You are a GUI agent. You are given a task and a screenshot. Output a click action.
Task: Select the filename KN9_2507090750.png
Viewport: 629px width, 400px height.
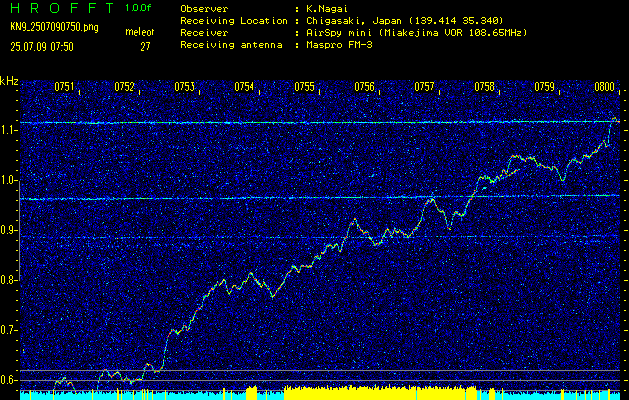coord(54,28)
